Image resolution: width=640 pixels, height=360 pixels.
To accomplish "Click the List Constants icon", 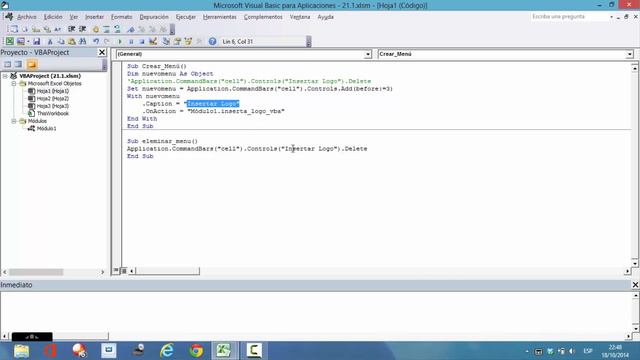I will [x=25, y=29].
